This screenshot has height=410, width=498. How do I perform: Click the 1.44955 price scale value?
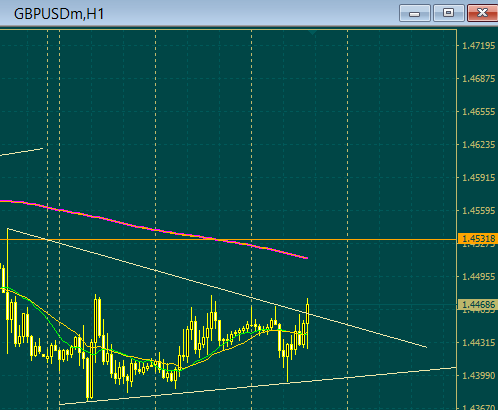[478, 277]
